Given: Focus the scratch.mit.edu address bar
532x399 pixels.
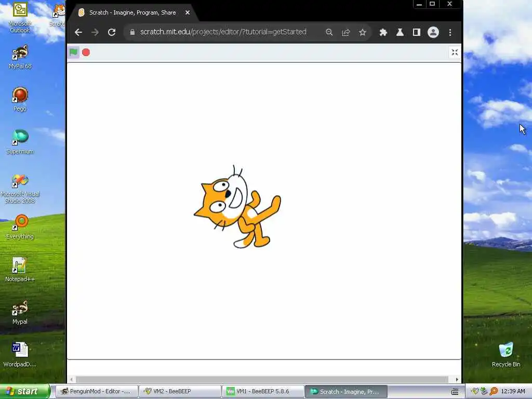Looking at the screenshot, I should [x=223, y=32].
